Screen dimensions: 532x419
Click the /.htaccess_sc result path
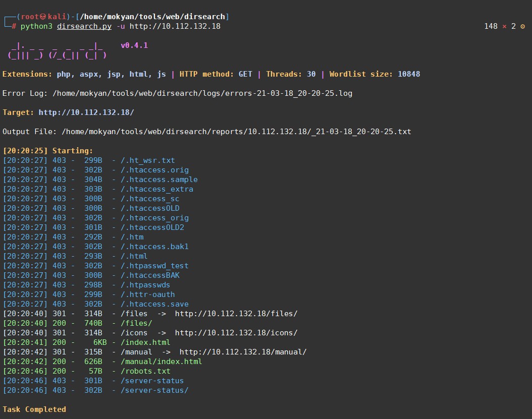coord(150,199)
